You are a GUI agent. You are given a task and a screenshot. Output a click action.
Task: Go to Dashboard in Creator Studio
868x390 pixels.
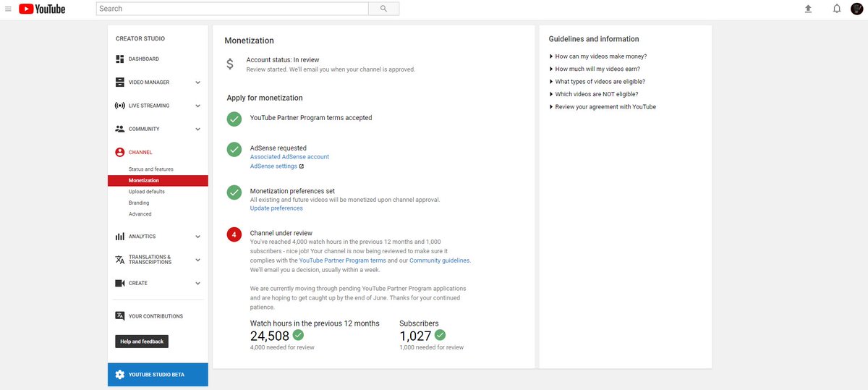coord(144,59)
